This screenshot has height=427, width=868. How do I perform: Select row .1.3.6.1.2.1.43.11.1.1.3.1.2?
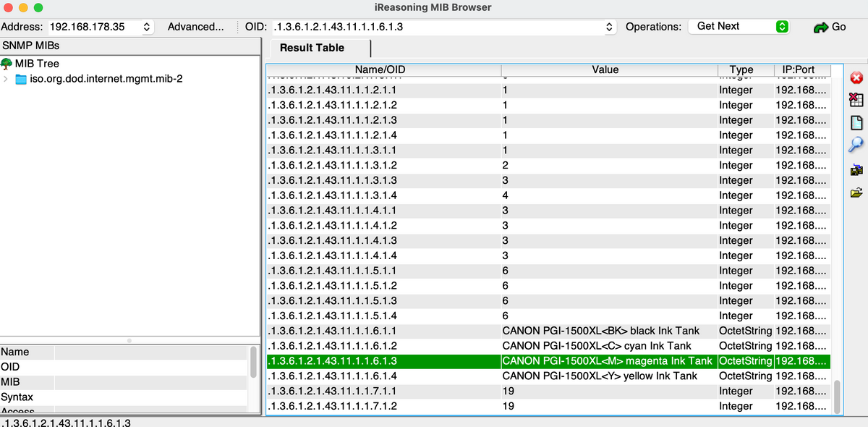point(548,166)
